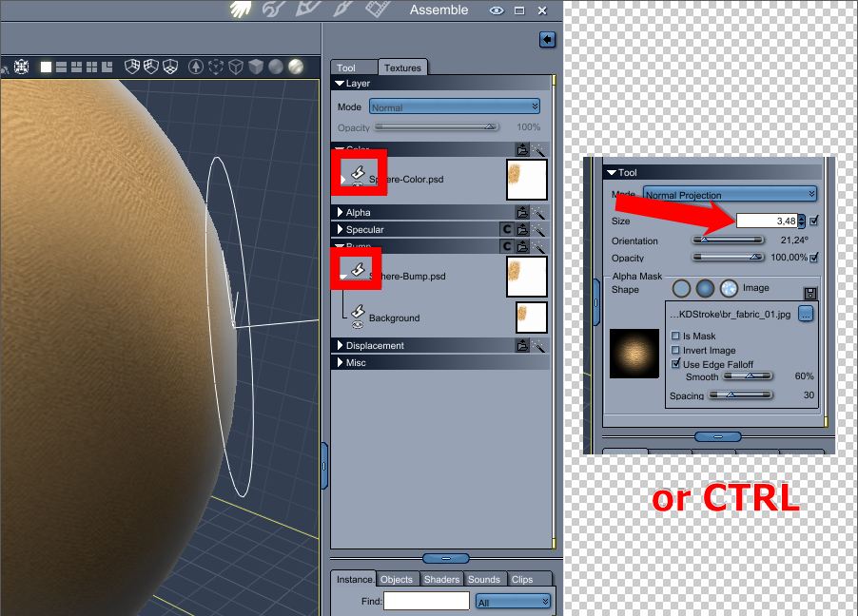Click the magic wand on Color channel

[x=539, y=149]
